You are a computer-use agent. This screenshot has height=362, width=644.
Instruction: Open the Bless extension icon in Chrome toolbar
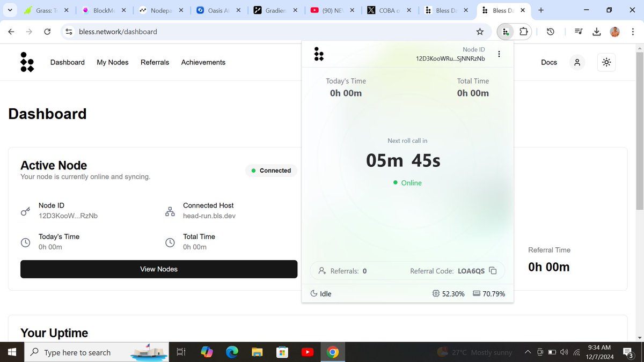(505, 32)
